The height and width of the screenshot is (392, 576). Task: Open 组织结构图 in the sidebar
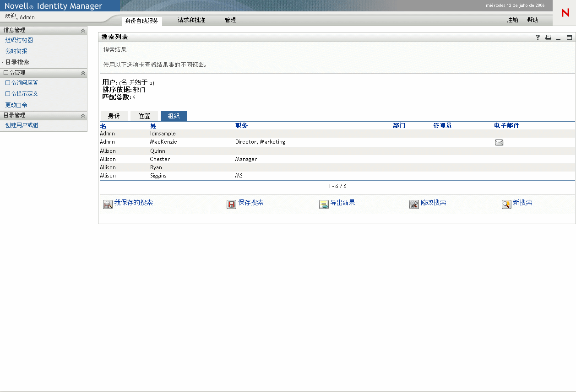point(19,40)
